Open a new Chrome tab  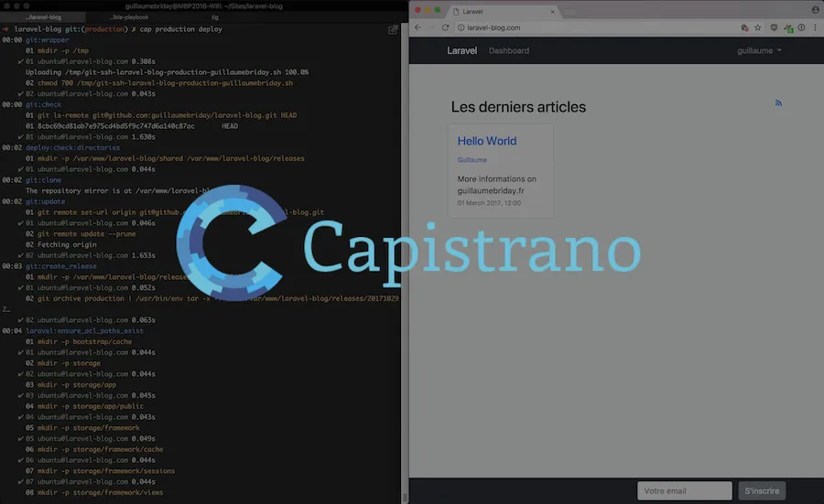pyautogui.click(x=569, y=12)
